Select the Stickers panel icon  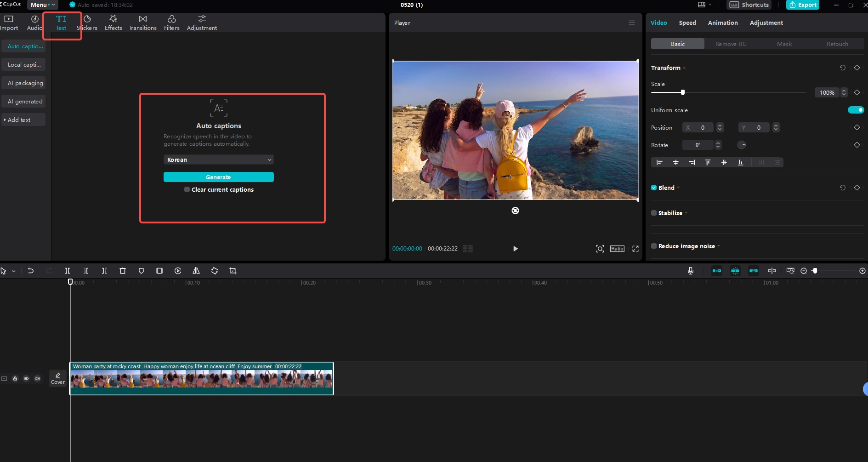(87, 22)
